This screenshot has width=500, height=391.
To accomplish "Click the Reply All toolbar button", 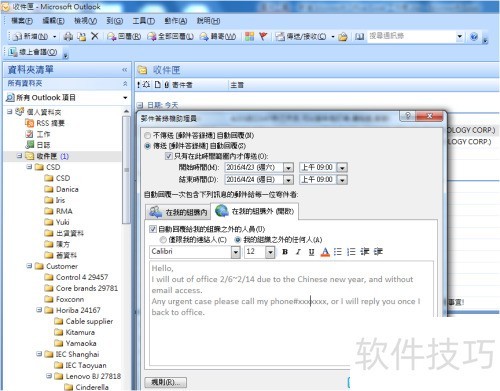I will tap(170, 36).
